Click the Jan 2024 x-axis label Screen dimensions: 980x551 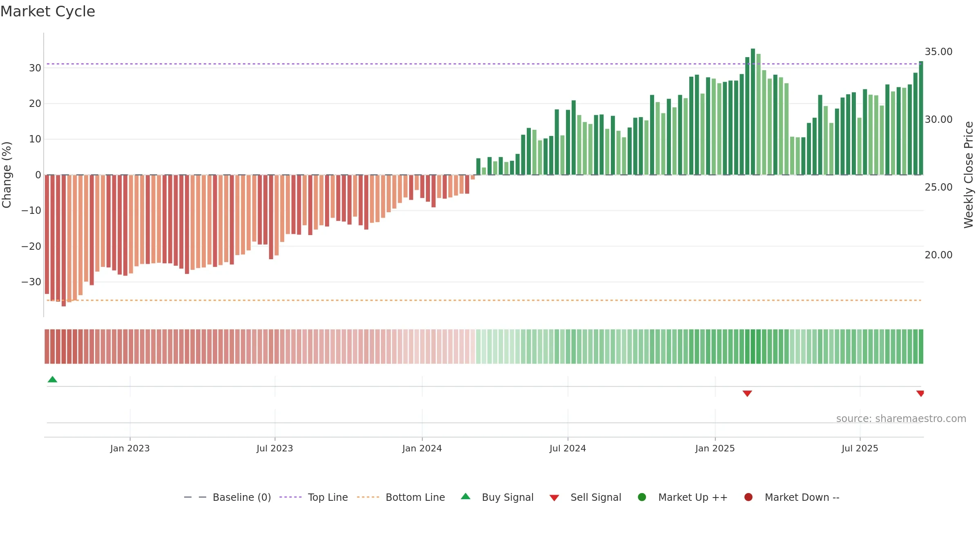coord(422,448)
